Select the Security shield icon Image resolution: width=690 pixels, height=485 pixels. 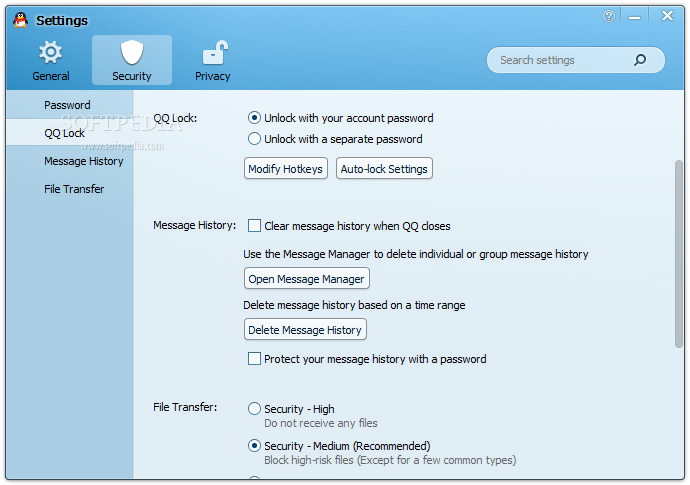pos(132,52)
